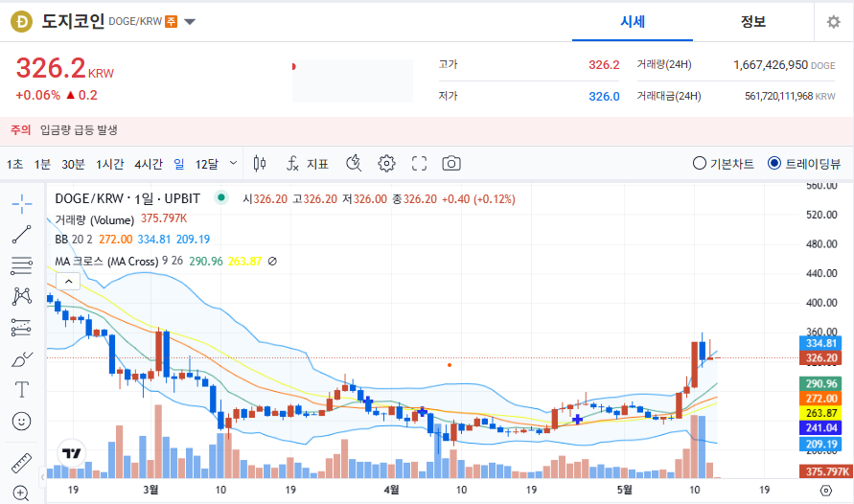
Task: Activate the zoom in tool
Action: 21,493
